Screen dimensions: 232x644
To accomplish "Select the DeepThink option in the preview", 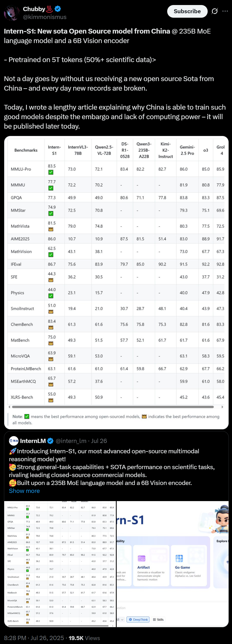I will point(138,619).
